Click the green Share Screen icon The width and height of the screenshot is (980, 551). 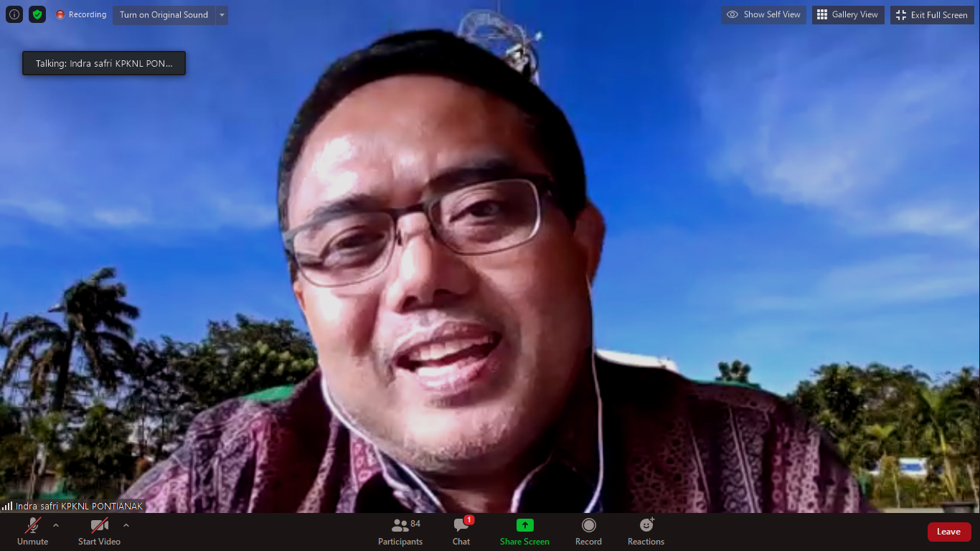pos(524,526)
